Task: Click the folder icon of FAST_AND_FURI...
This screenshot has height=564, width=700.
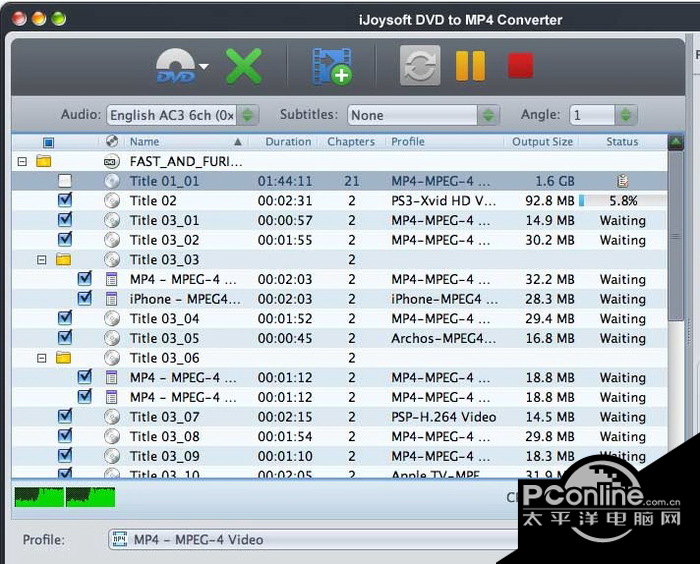Action: 43,161
